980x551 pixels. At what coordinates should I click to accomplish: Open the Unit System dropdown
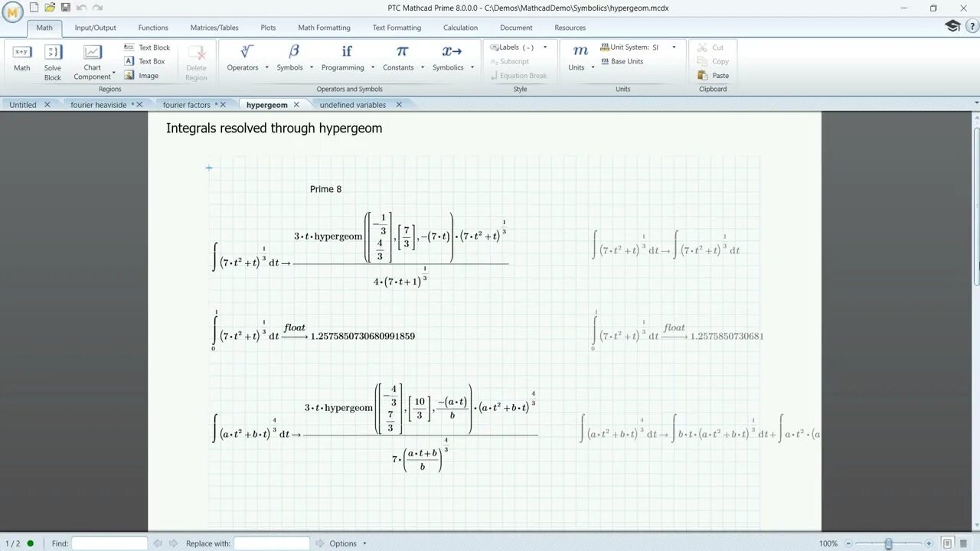pos(673,47)
